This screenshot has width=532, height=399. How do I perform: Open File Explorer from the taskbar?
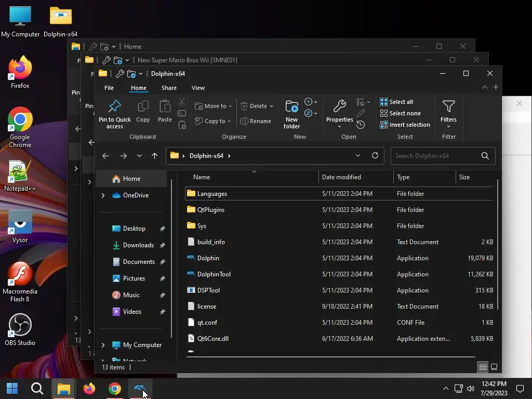coord(63,389)
